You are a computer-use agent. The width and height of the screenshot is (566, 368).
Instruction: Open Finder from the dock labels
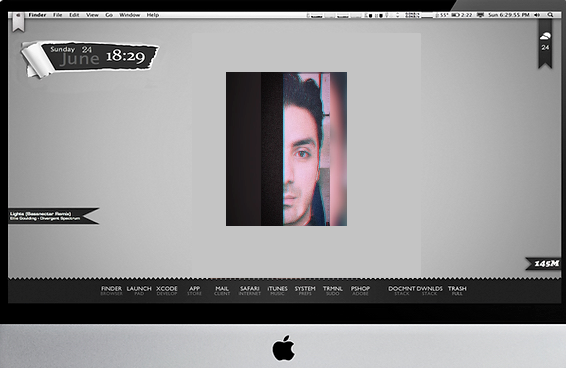coord(111,290)
